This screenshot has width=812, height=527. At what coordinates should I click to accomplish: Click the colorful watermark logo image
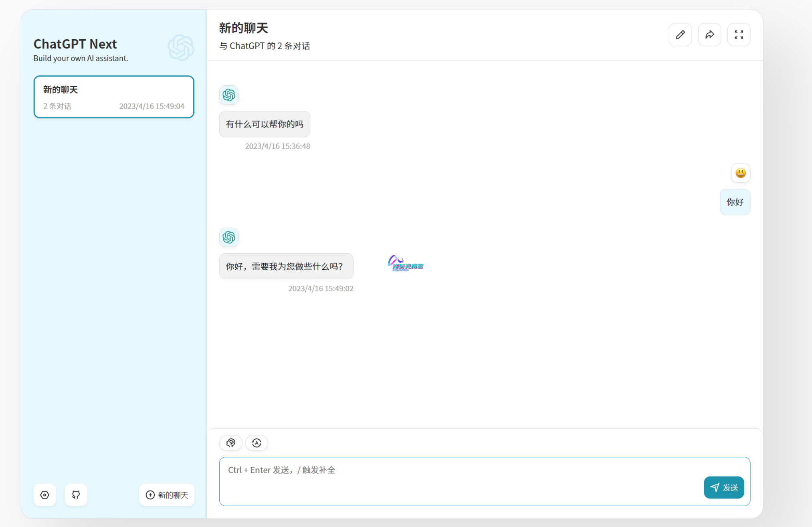[x=405, y=264]
